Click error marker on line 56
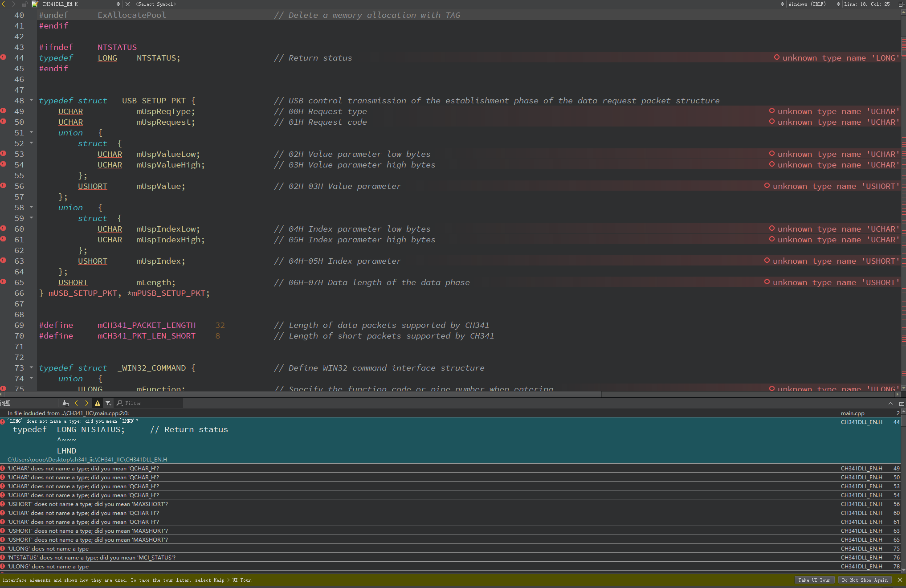 point(3,185)
